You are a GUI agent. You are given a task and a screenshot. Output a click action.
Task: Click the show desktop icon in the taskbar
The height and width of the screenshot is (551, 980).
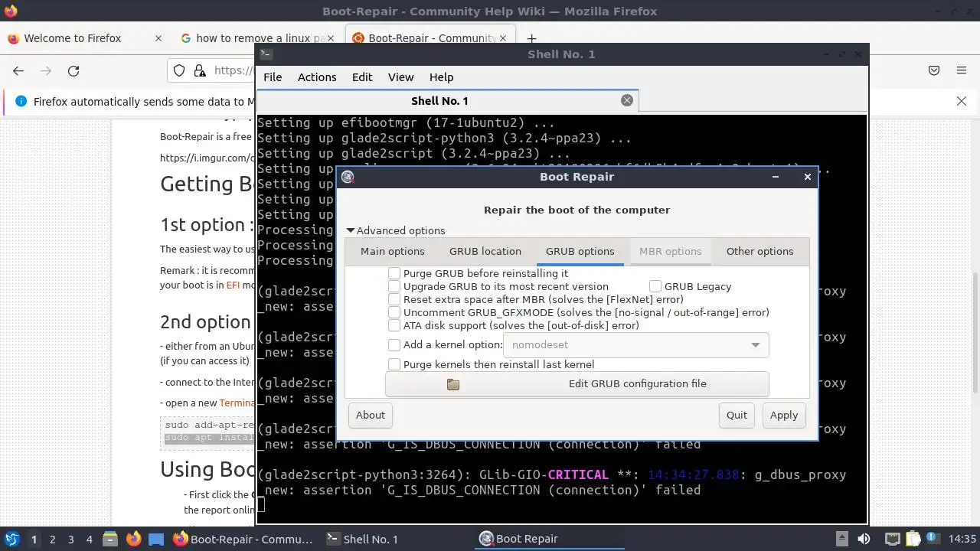coord(156,539)
